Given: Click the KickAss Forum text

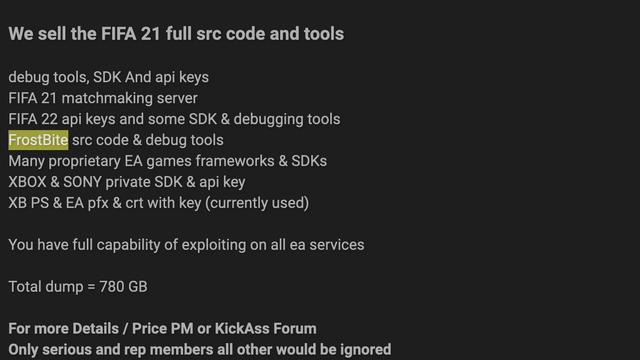Looking at the screenshot, I should [266, 329].
